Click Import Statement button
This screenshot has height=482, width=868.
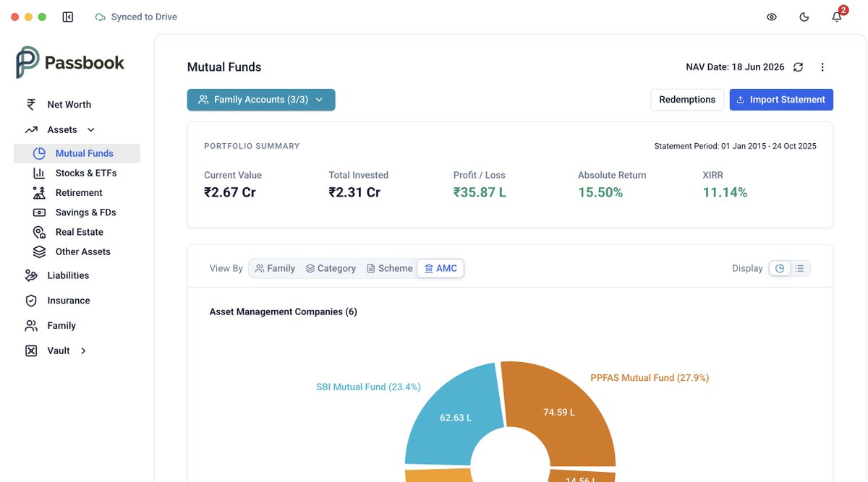click(x=781, y=100)
